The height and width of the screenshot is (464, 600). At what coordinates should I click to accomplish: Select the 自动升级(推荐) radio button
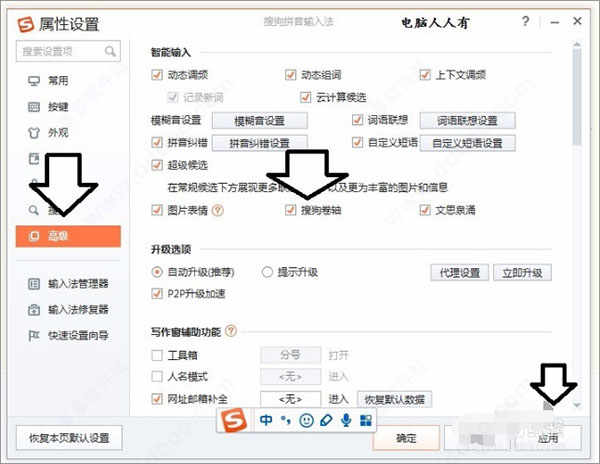point(157,272)
